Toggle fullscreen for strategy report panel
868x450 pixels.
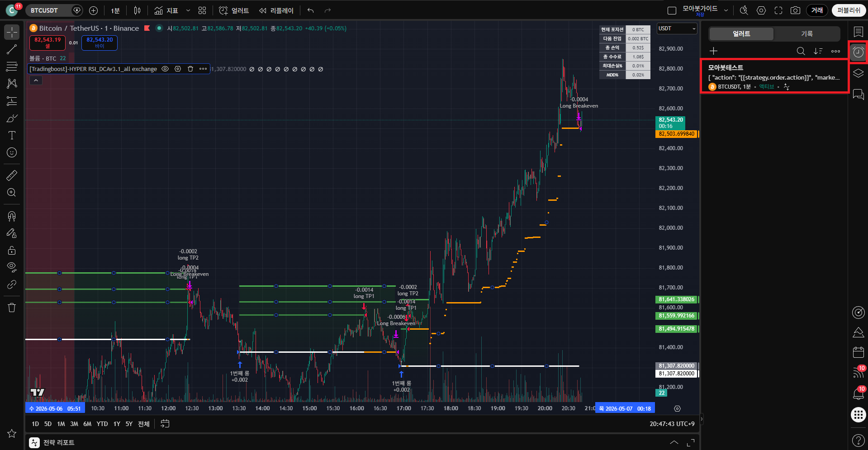click(x=691, y=442)
